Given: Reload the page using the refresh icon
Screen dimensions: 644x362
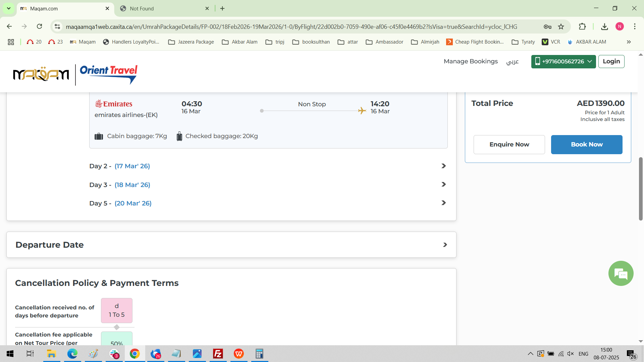Looking at the screenshot, I should (40, 26).
